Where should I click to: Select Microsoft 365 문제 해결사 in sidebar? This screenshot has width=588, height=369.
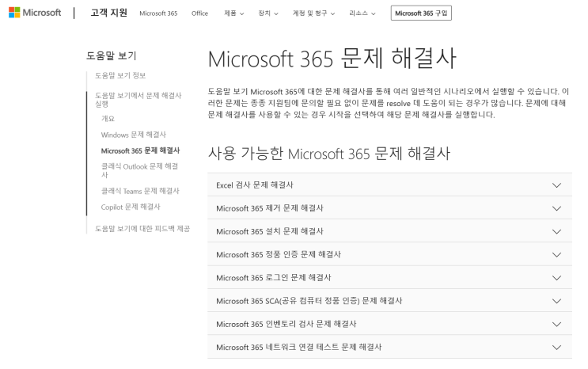140,150
